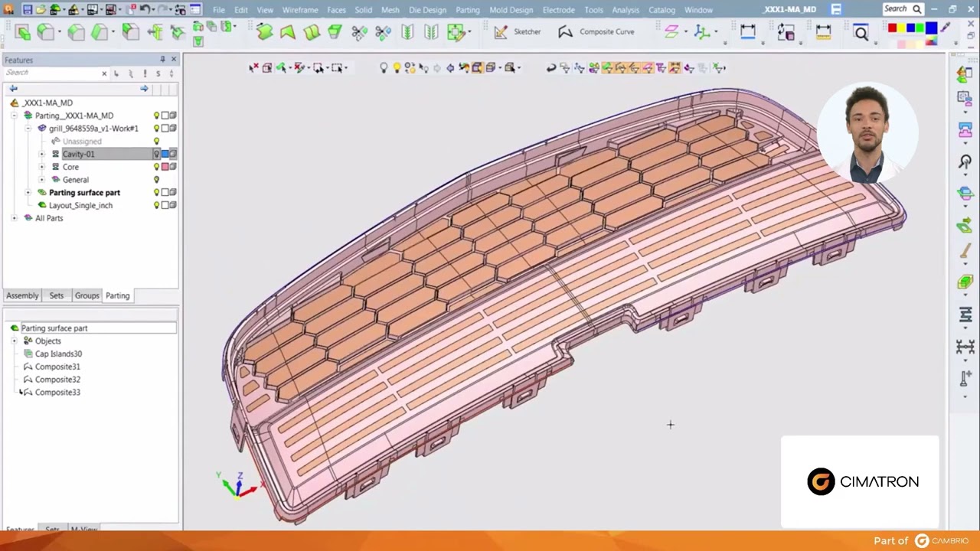Select the Composite Curve tool
Image resolution: width=980 pixels, height=551 pixels.
pos(596,31)
